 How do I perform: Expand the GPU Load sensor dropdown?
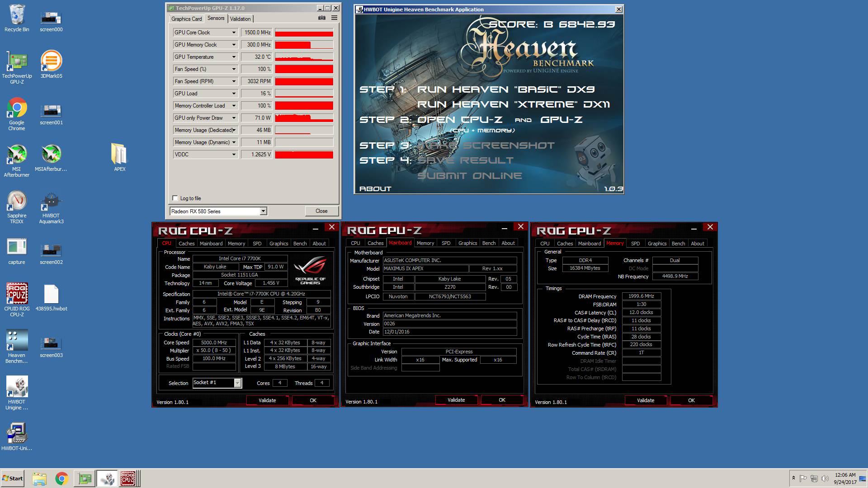click(234, 94)
